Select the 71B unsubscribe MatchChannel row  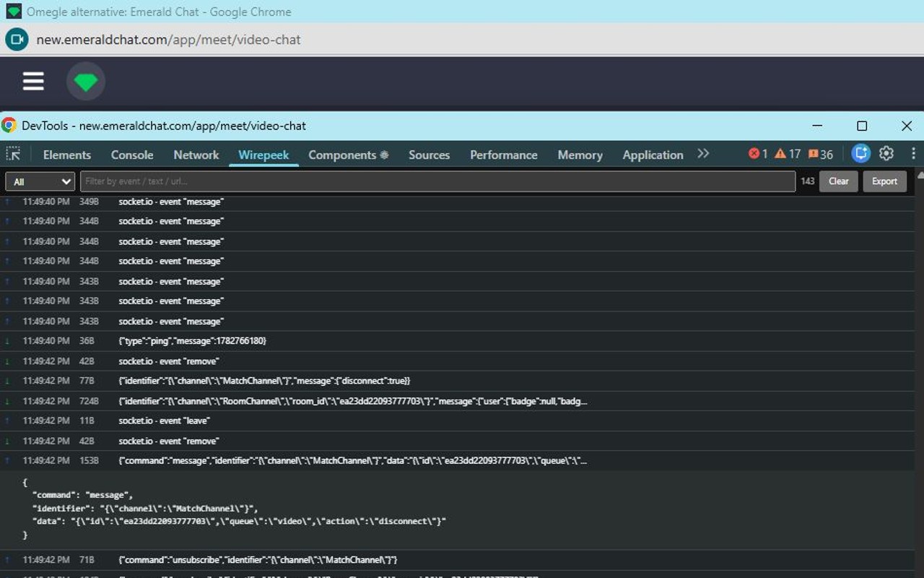pos(457,560)
